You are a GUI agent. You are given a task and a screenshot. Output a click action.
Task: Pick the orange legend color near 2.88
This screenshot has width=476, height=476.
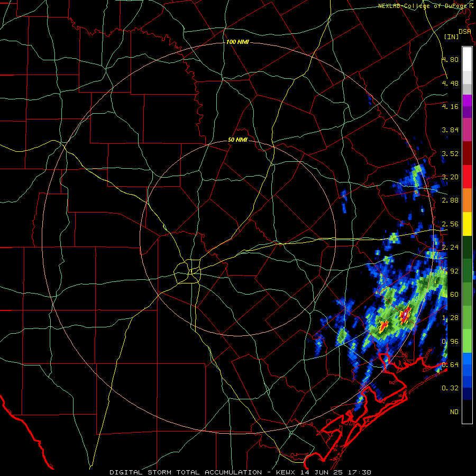467,200
